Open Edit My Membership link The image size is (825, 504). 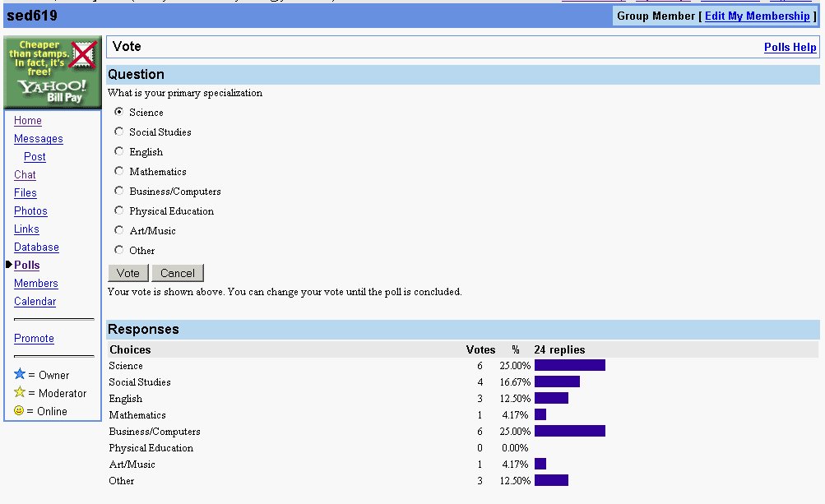[x=757, y=16]
